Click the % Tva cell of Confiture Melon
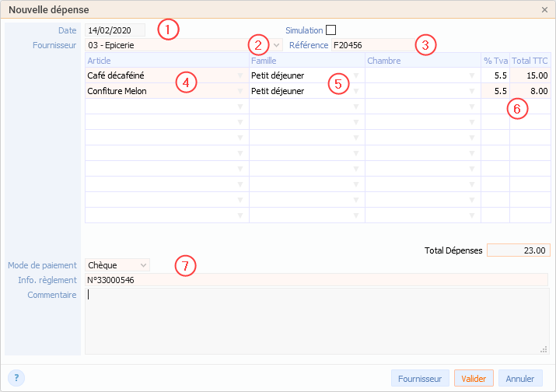 coord(495,91)
